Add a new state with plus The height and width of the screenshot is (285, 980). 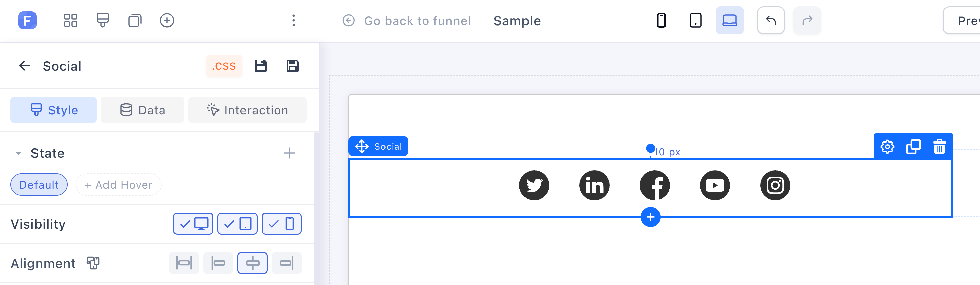pos(289,153)
